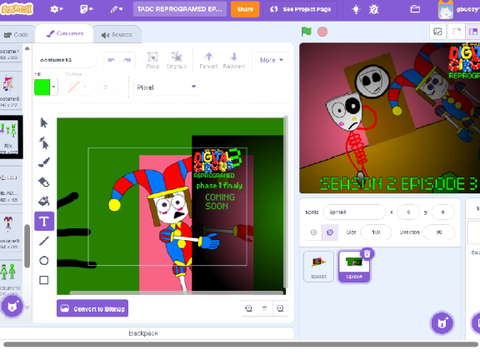Pick the Eraser tool
The height and width of the screenshot is (360, 480).
[44, 182]
